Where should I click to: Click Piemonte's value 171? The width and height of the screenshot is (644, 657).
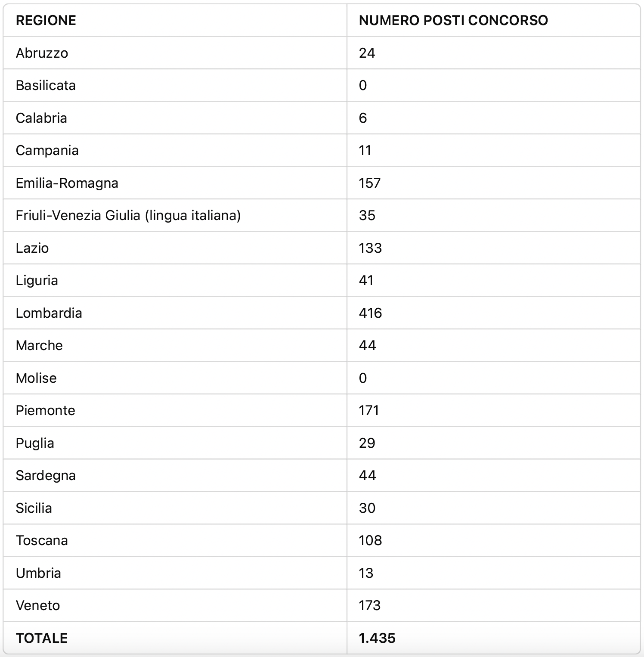tap(369, 410)
